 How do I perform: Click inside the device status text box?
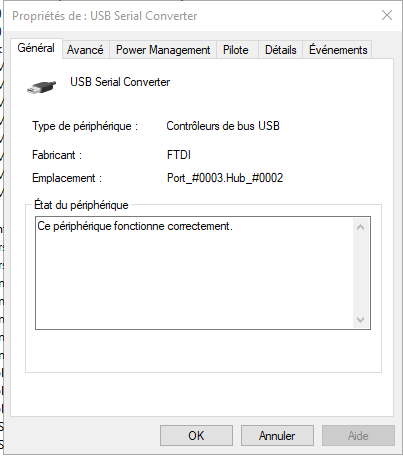(194, 273)
